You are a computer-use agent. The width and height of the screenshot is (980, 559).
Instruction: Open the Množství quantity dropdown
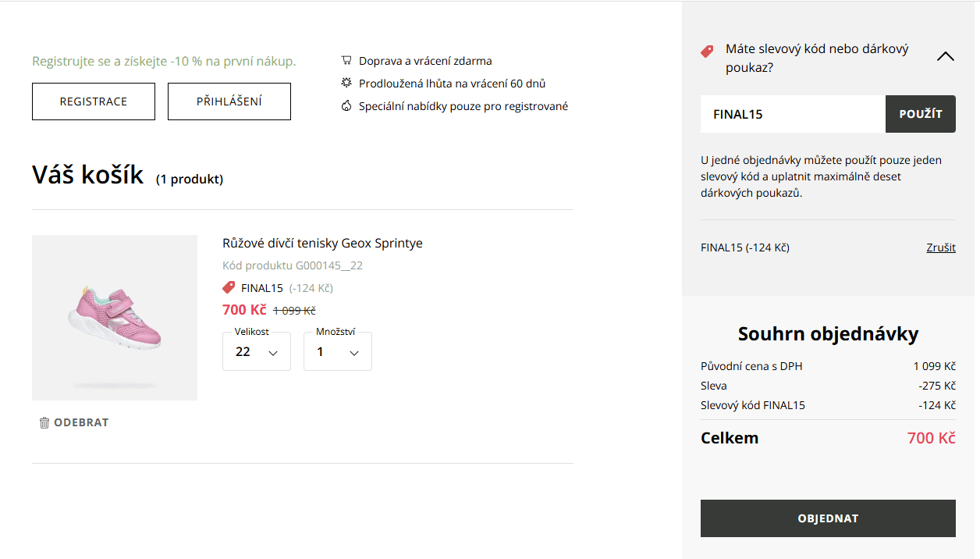click(x=338, y=351)
